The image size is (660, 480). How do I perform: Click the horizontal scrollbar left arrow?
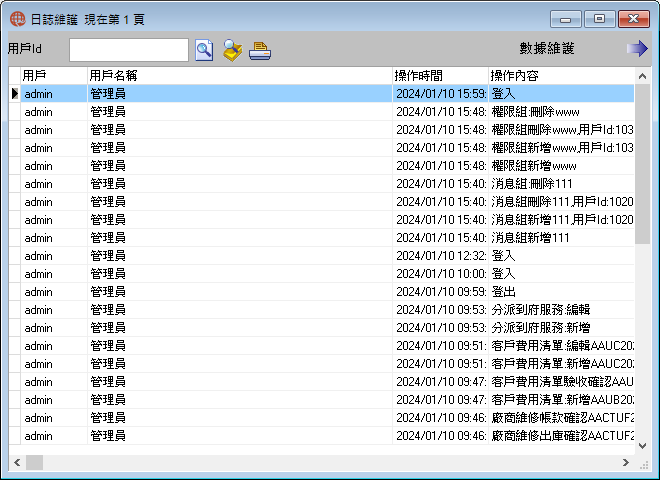17,462
